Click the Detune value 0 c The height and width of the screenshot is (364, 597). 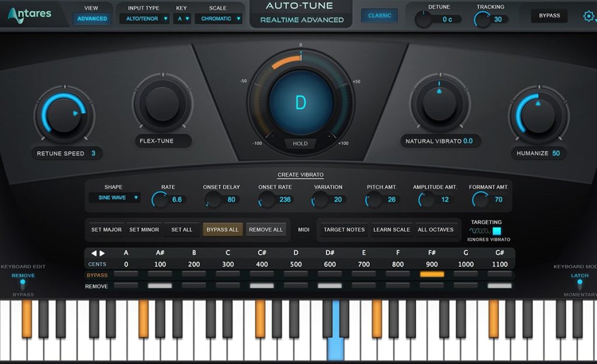[447, 19]
